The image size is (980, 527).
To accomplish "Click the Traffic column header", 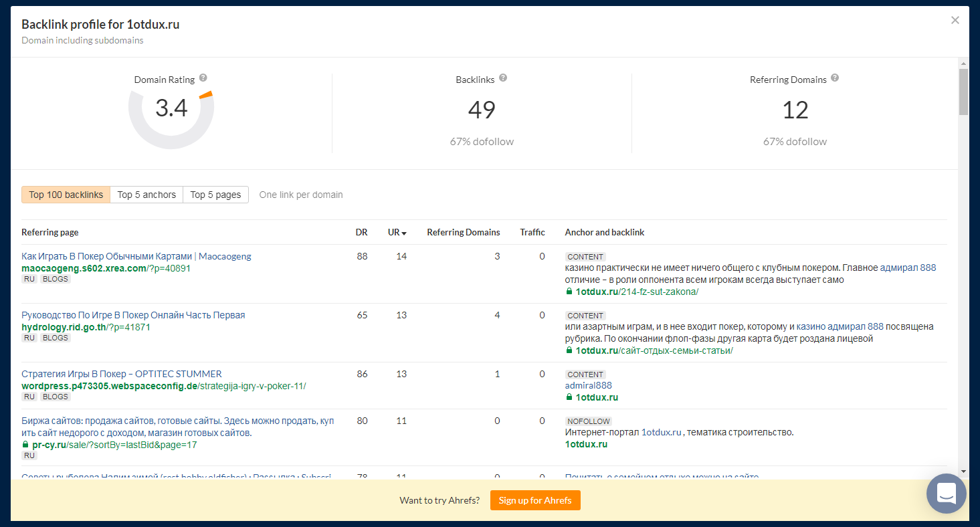I will [x=532, y=233].
